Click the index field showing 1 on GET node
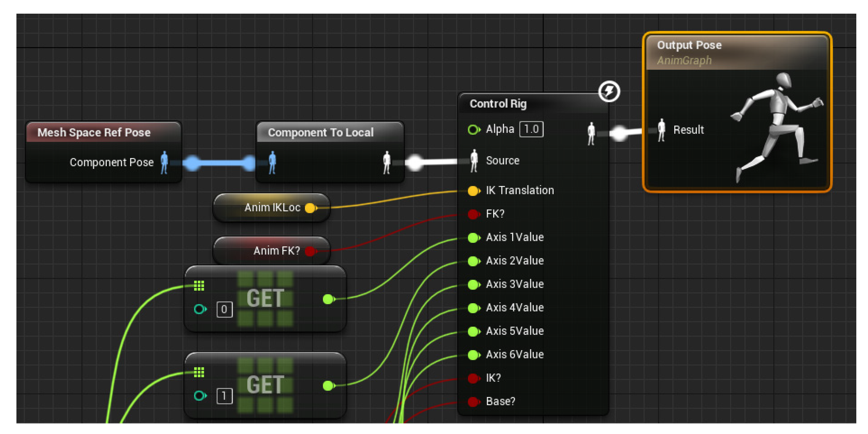868x434 pixels. click(224, 396)
